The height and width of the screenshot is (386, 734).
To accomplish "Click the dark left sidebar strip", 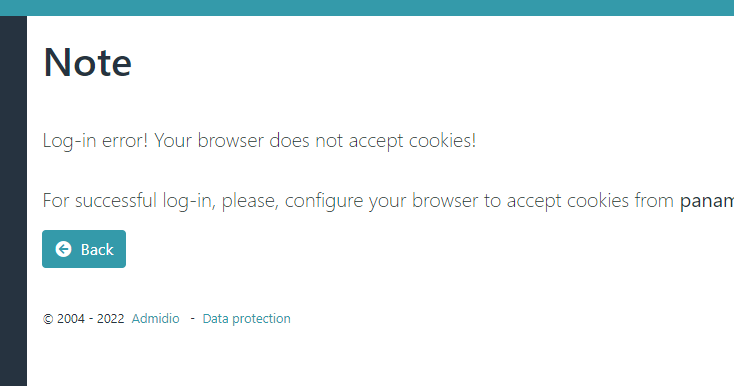I will (13, 201).
